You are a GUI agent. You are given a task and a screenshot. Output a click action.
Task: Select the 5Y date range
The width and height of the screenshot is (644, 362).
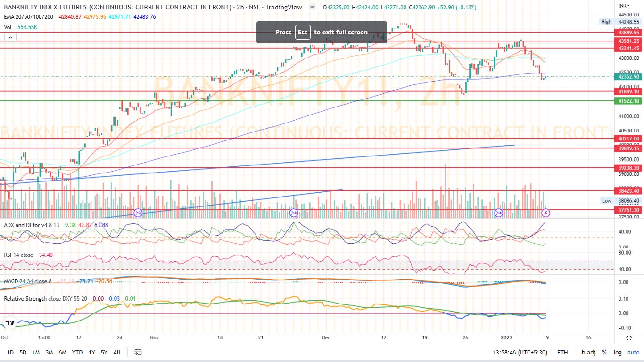coord(104,352)
